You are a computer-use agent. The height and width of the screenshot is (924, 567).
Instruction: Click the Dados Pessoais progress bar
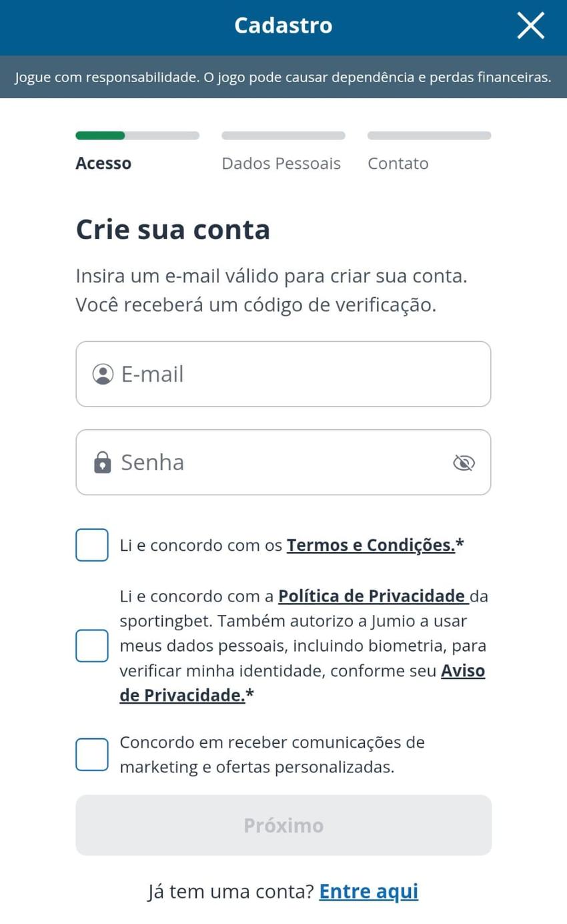[x=283, y=135]
